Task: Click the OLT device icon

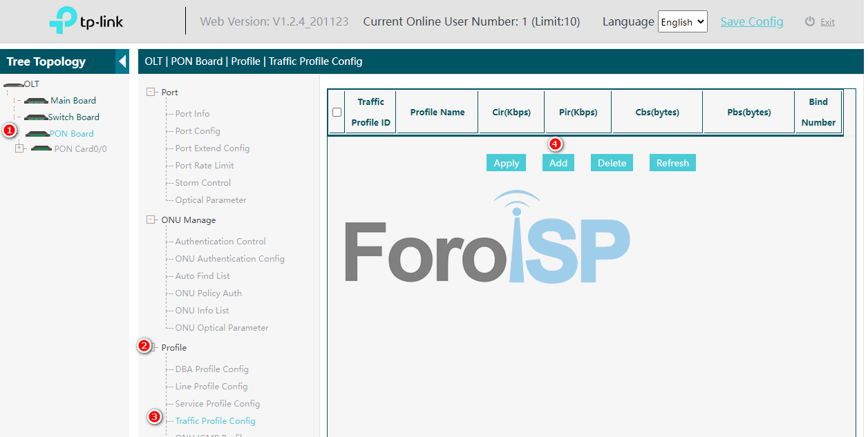Action: pyautogui.click(x=13, y=84)
